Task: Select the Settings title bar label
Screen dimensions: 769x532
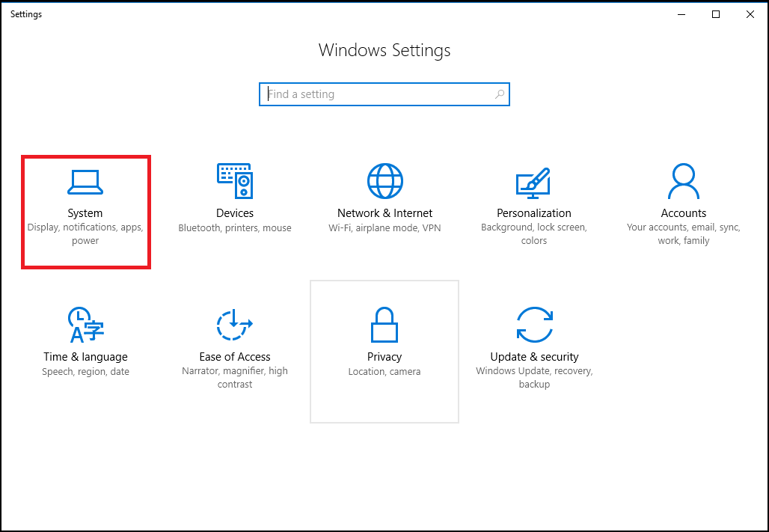Action: tap(25, 13)
